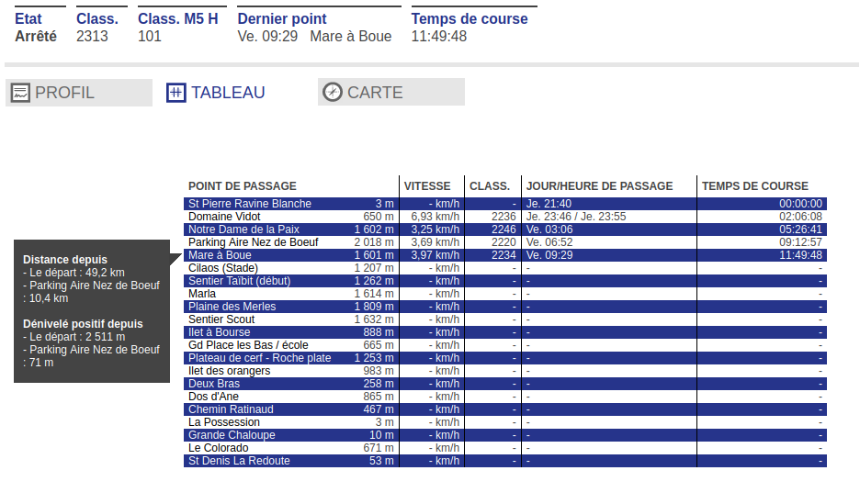
Task: Select the Cilaos (Stade) row
Action: 505,268
